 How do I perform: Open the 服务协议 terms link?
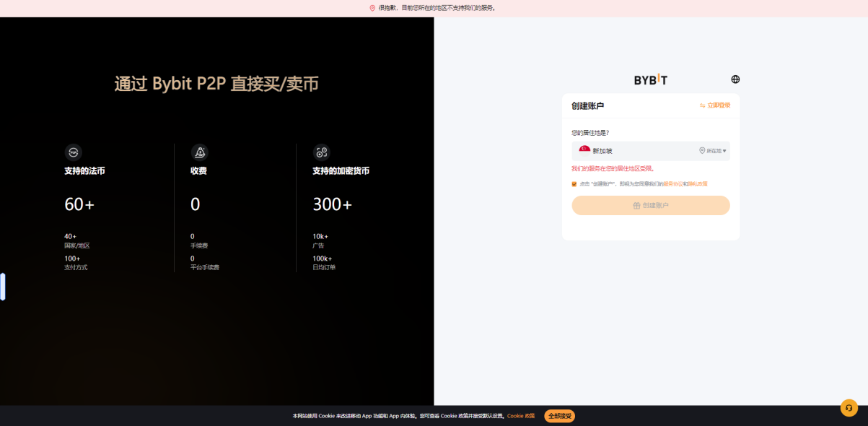672,184
